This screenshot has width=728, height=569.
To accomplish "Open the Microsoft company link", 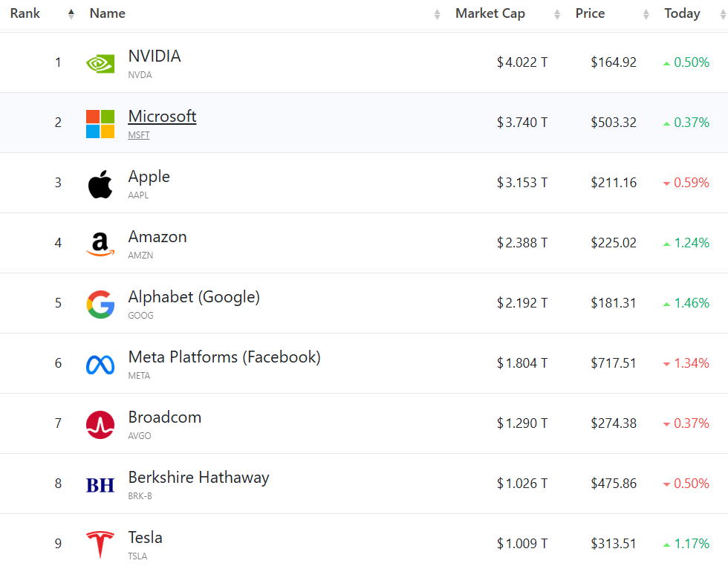I will click(162, 117).
